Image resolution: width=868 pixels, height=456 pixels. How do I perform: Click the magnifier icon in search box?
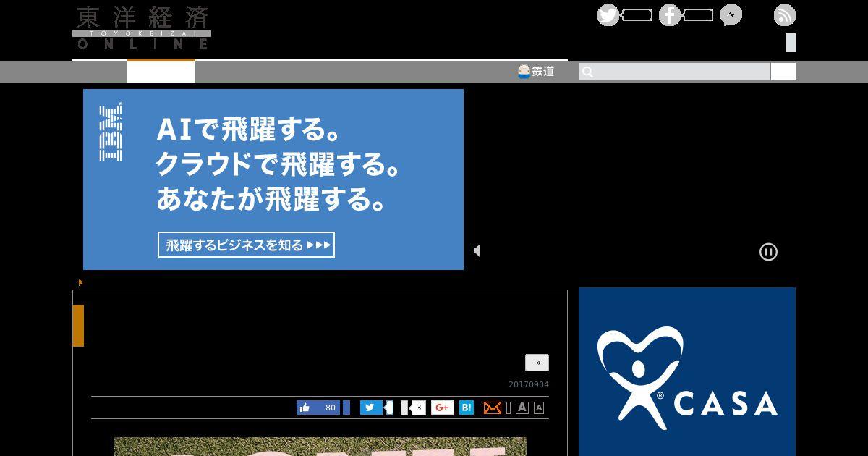[587, 72]
